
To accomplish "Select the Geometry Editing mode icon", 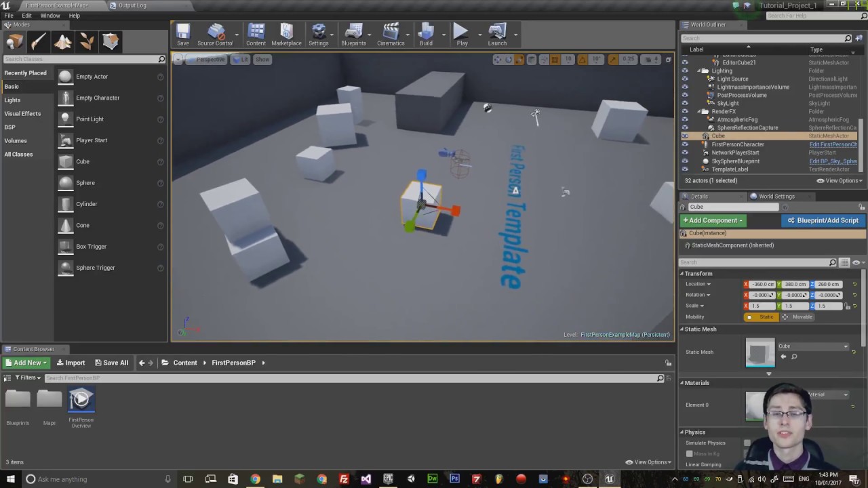I will pyautogui.click(x=111, y=42).
